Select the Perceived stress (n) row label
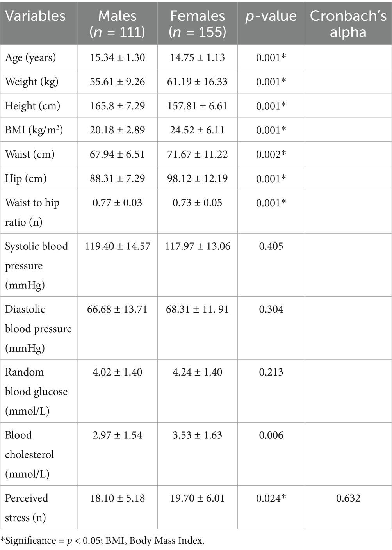 [27, 508]
